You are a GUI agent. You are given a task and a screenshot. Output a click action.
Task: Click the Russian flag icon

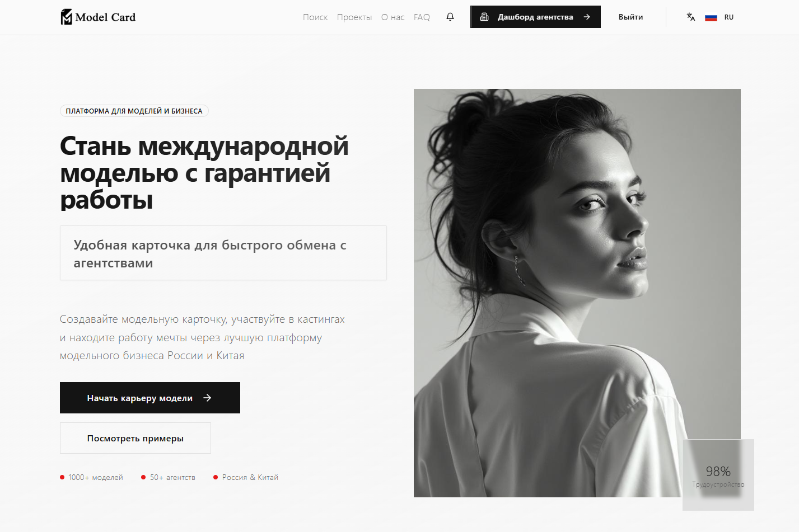click(711, 17)
